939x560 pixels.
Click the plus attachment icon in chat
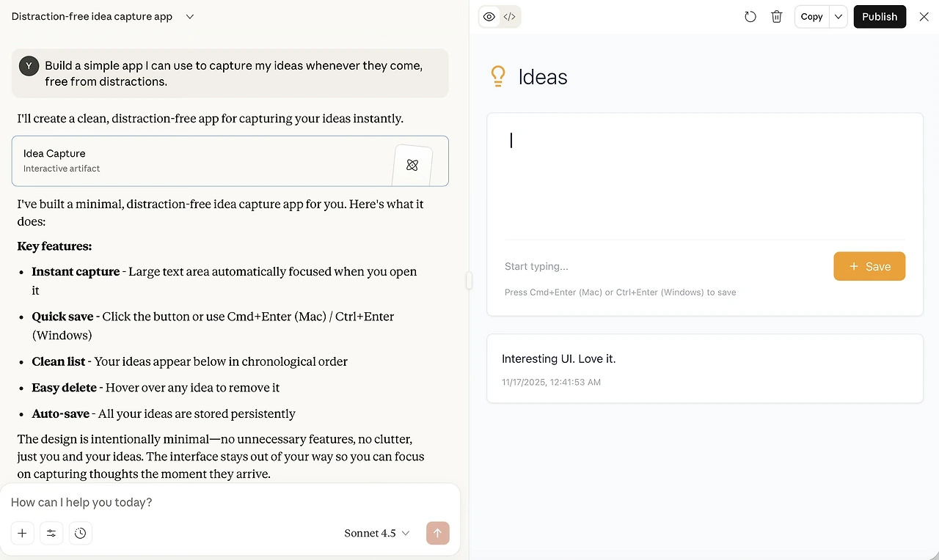[x=22, y=534]
